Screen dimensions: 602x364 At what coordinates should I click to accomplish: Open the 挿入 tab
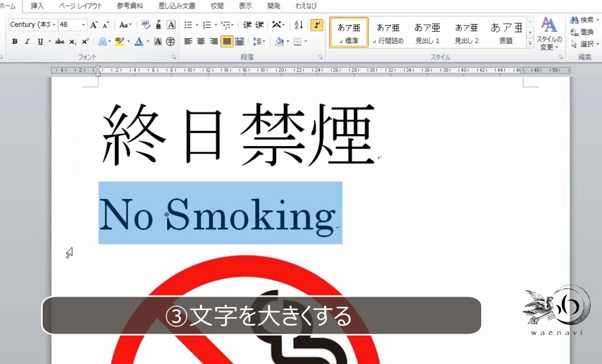click(37, 6)
